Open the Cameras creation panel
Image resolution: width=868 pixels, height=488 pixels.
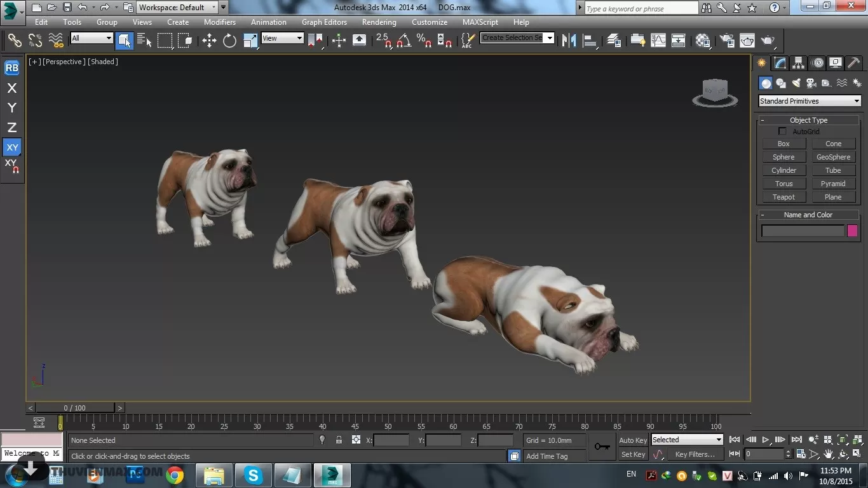[811, 83]
